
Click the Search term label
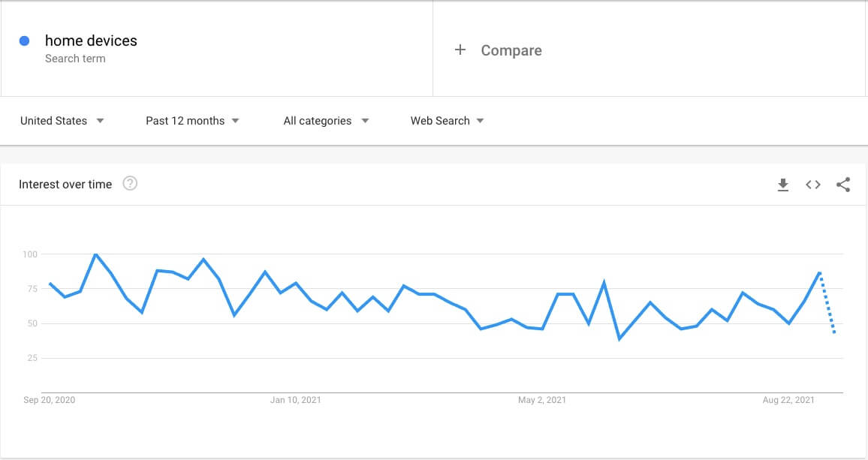coord(75,59)
